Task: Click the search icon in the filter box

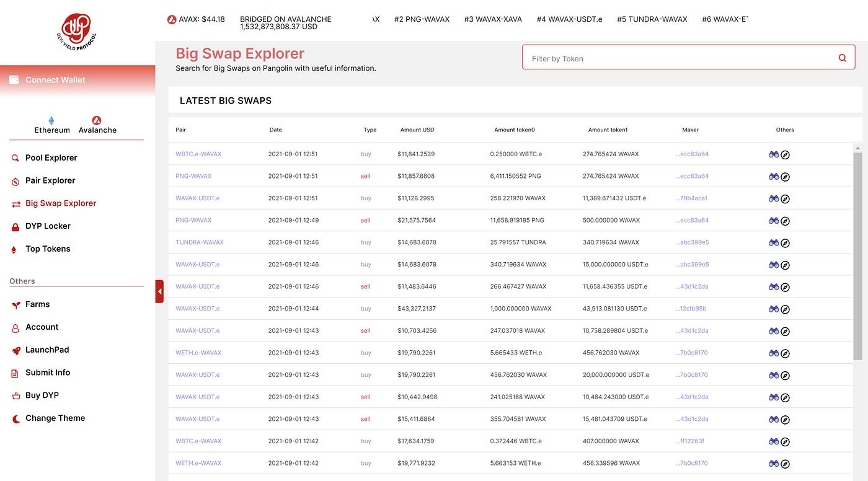Action: pos(842,58)
